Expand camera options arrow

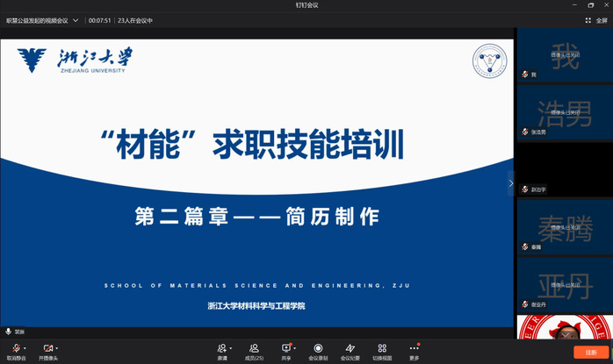(x=58, y=347)
